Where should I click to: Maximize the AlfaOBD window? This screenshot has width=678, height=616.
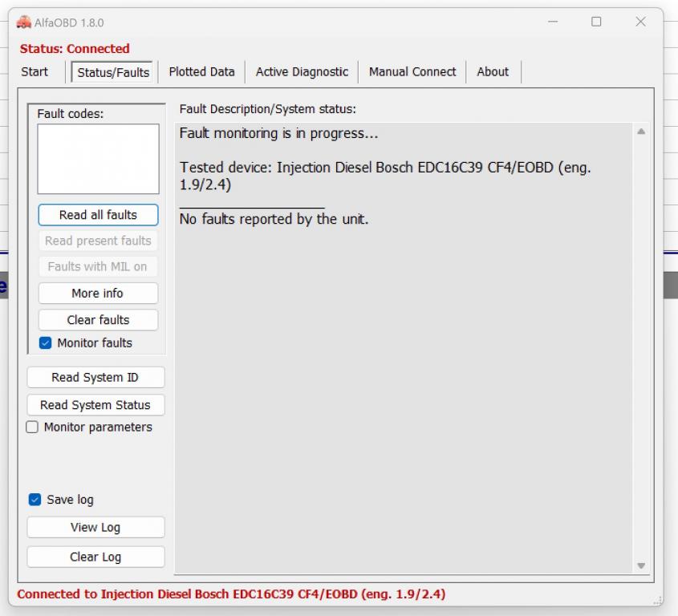(596, 22)
